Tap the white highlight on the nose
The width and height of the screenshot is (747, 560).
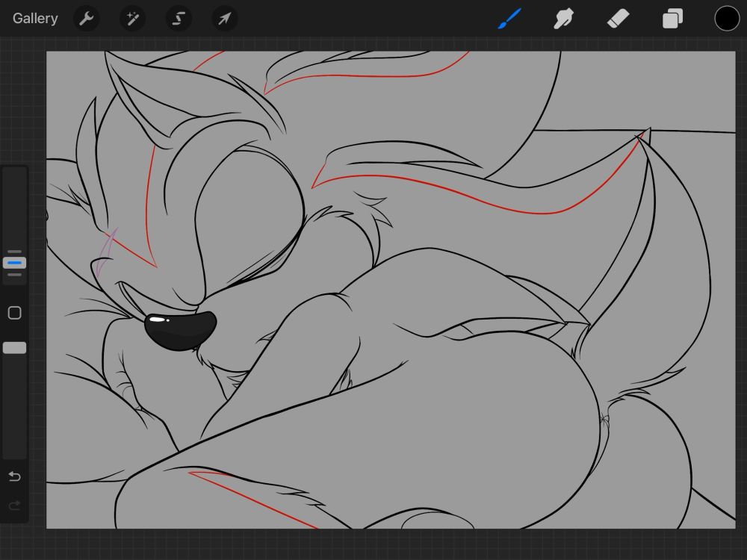point(158,320)
